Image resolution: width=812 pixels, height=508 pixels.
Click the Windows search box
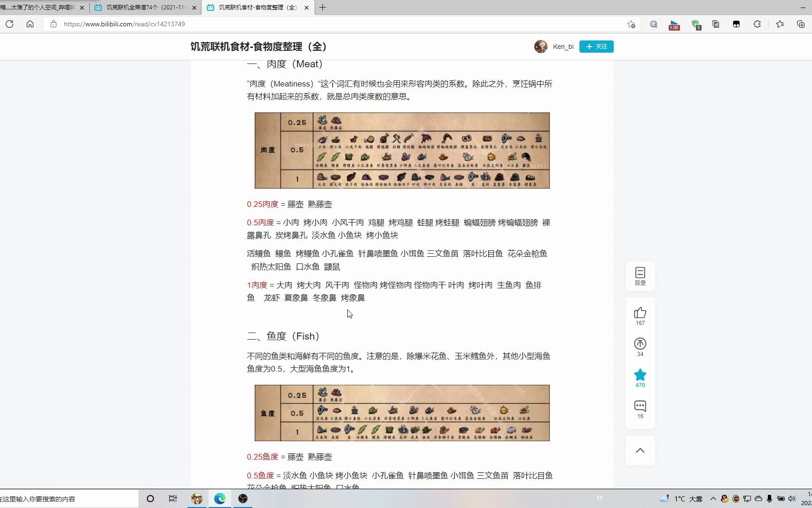pos(69,499)
